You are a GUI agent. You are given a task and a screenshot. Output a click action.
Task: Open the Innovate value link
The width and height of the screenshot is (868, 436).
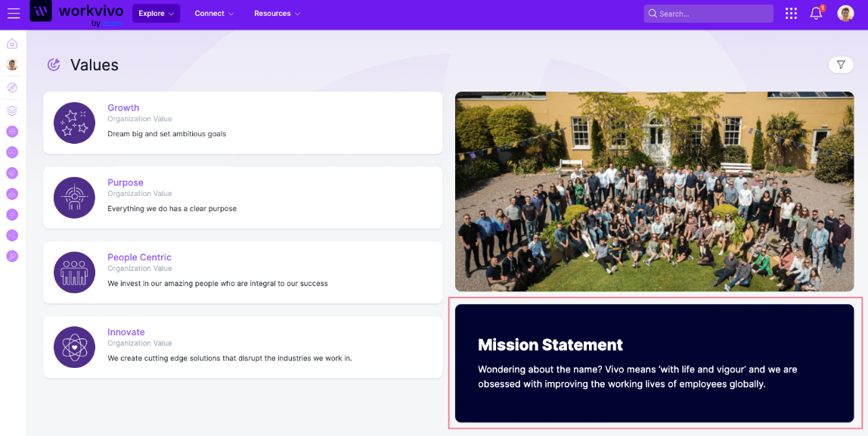(x=126, y=332)
